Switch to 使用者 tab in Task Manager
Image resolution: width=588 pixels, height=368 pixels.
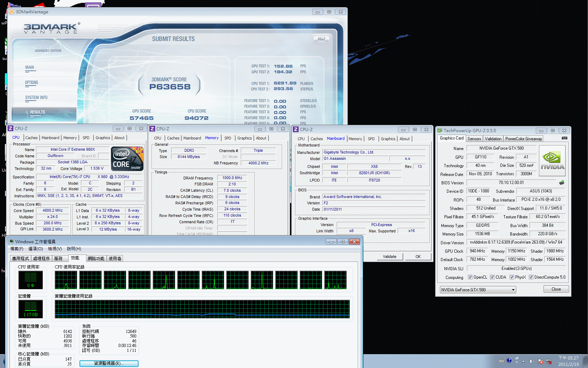(115, 259)
